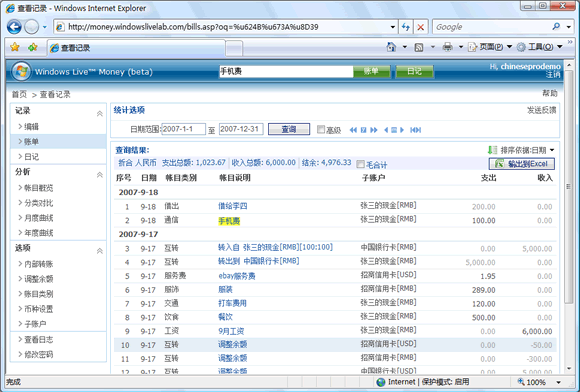Open a new blank browser tab

coord(234,48)
